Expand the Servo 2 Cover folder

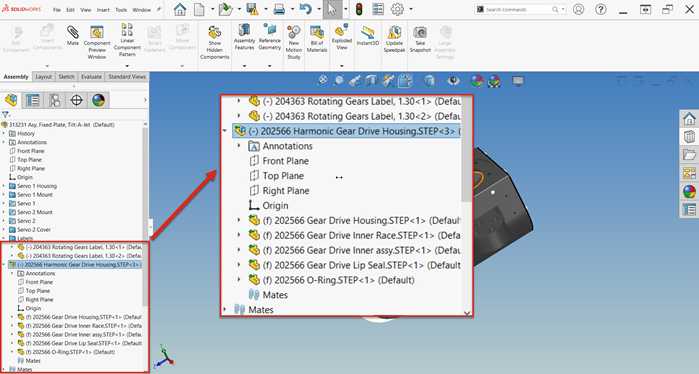4,230
